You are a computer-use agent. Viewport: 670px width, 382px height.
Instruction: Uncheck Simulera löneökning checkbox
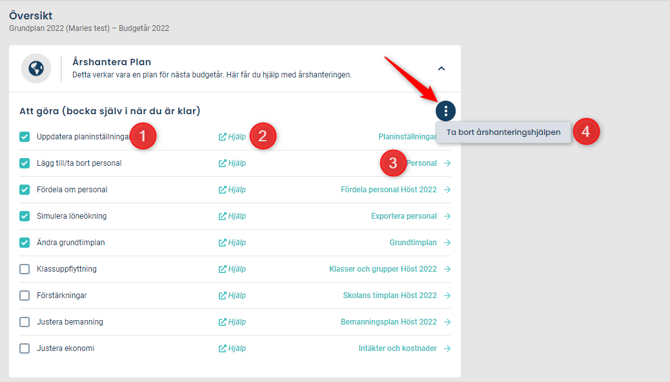click(24, 216)
